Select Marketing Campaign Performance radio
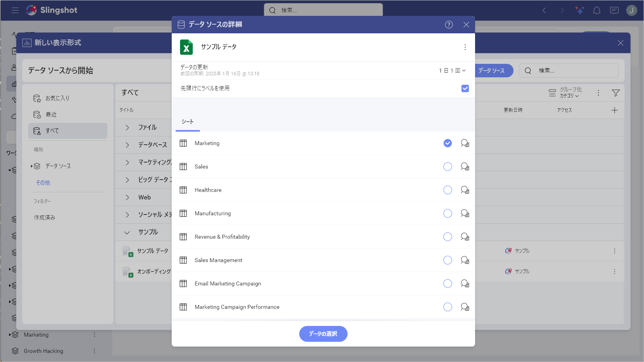 click(x=448, y=307)
